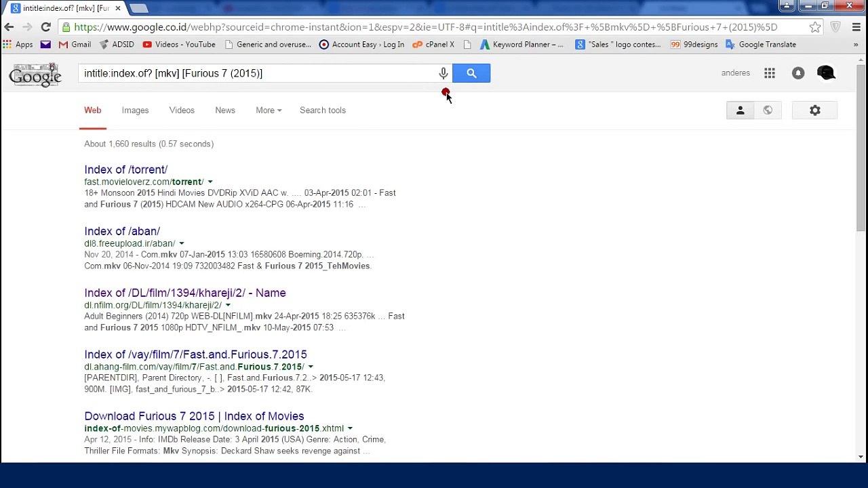The image size is (868, 488).
Task: Click the blank page bookmark icon
Action: pos(467,45)
